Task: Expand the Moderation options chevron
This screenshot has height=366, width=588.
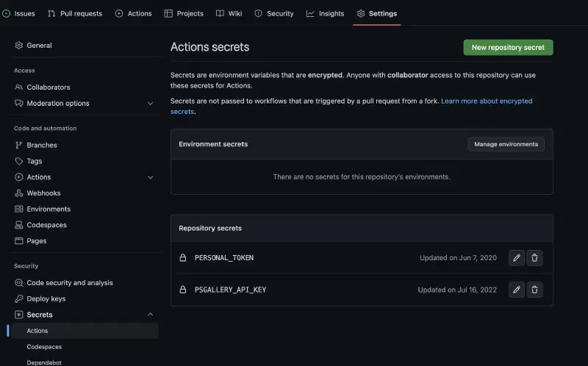Action: 151,104
